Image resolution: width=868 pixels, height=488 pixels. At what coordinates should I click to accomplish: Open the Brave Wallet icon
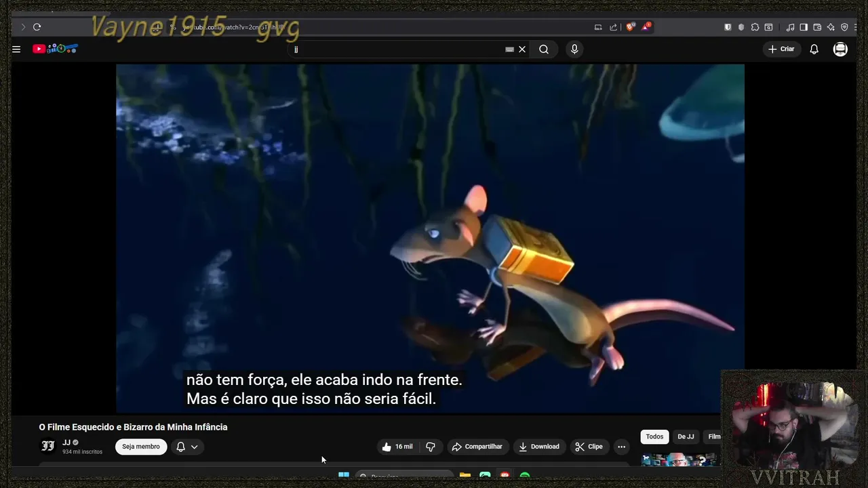pyautogui.click(x=817, y=27)
